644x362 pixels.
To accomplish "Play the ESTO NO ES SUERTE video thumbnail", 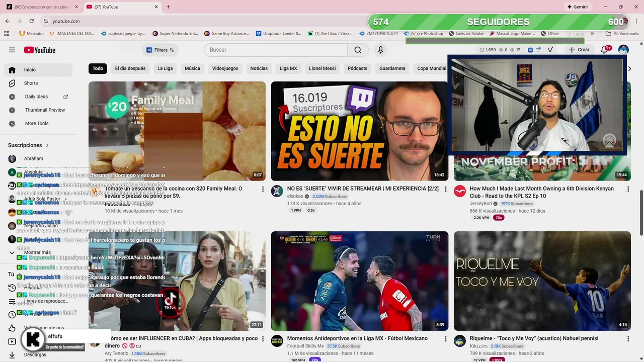I will coord(359,131).
